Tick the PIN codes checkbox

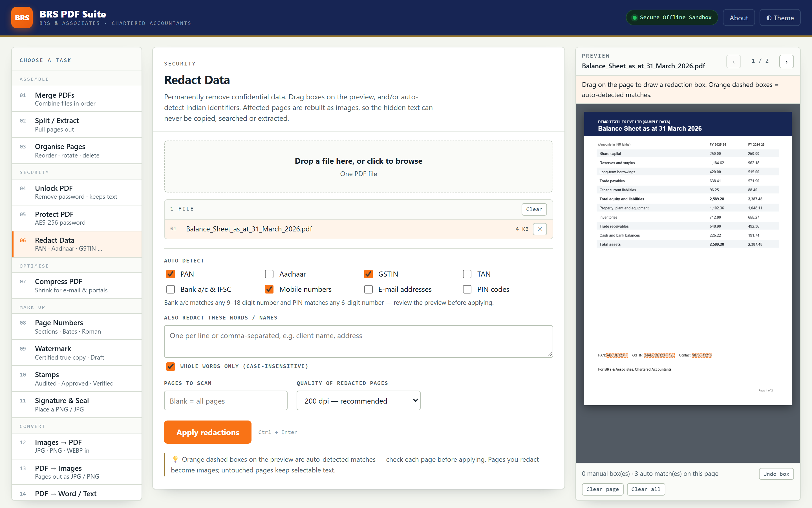coord(467,289)
